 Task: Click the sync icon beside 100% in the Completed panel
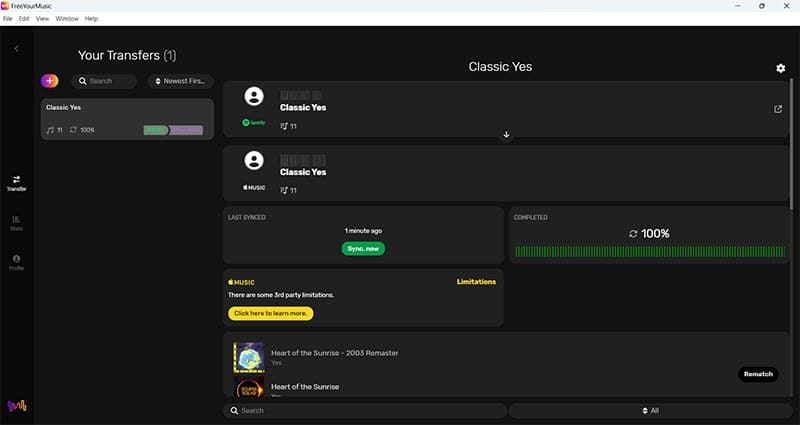tap(633, 234)
